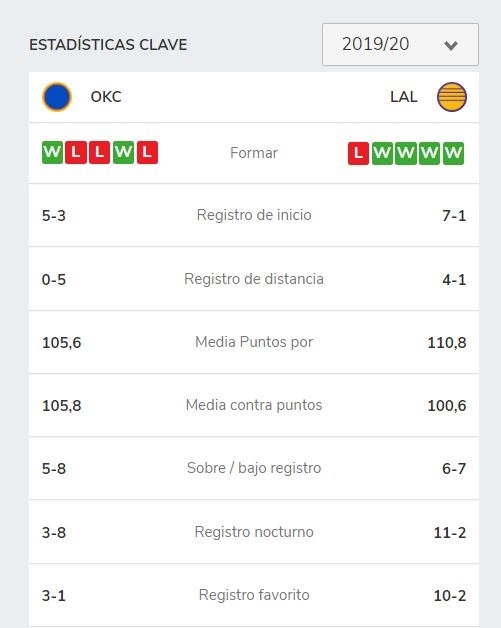
Task: Click the Registro de distancia row label
Action: pos(254,279)
